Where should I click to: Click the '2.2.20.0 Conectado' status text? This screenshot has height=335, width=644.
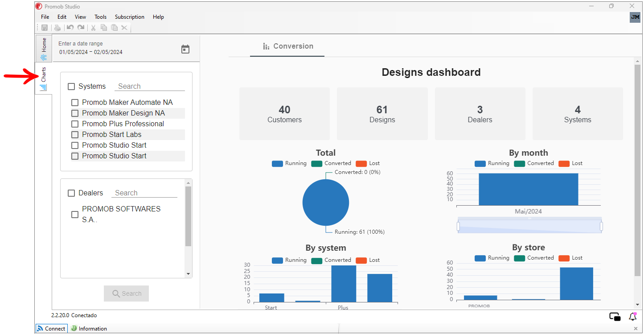click(74, 315)
